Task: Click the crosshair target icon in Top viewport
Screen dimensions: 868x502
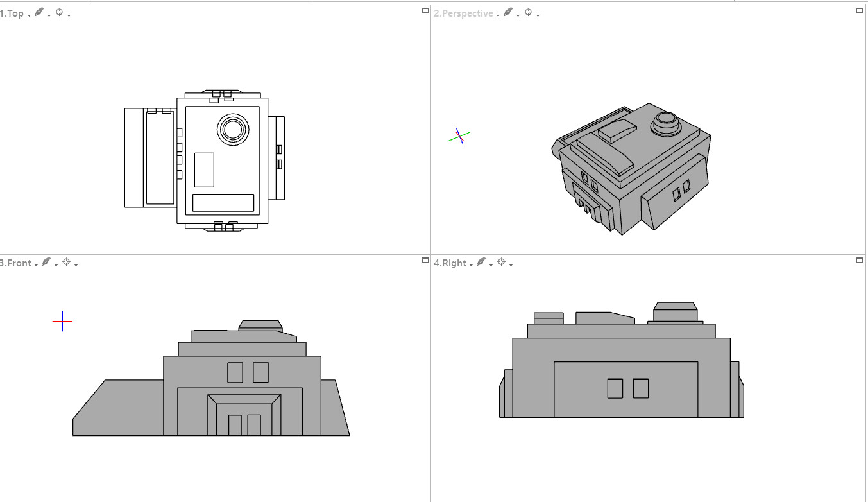Action: click(x=59, y=12)
